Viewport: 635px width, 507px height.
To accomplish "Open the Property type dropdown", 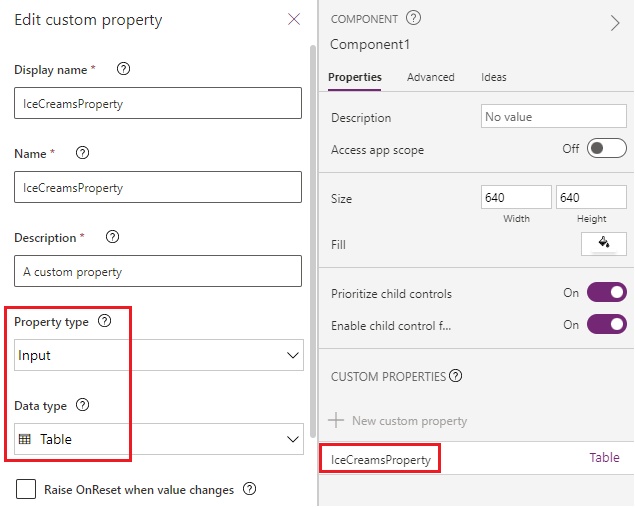I will (x=160, y=355).
